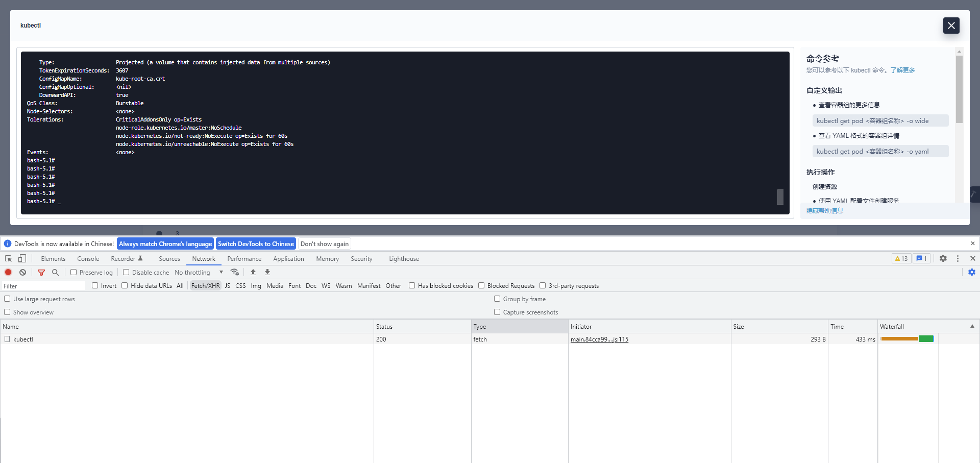Click the search requests magnifier icon
The width and height of the screenshot is (980, 463).
pos(55,272)
